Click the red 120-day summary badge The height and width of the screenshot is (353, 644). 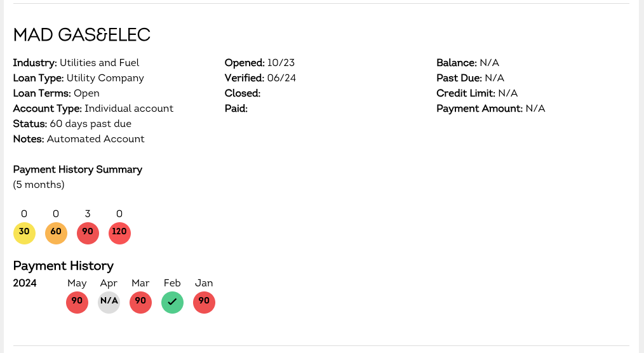tap(119, 233)
